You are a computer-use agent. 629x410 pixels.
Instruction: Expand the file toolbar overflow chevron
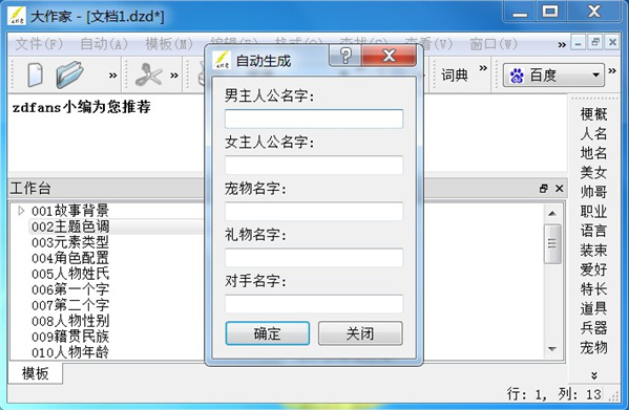coord(113,75)
